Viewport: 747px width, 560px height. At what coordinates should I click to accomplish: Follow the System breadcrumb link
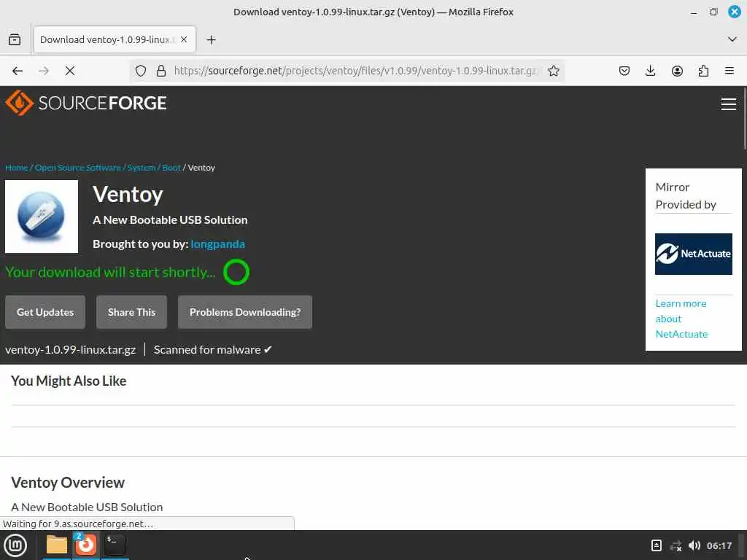pos(142,168)
